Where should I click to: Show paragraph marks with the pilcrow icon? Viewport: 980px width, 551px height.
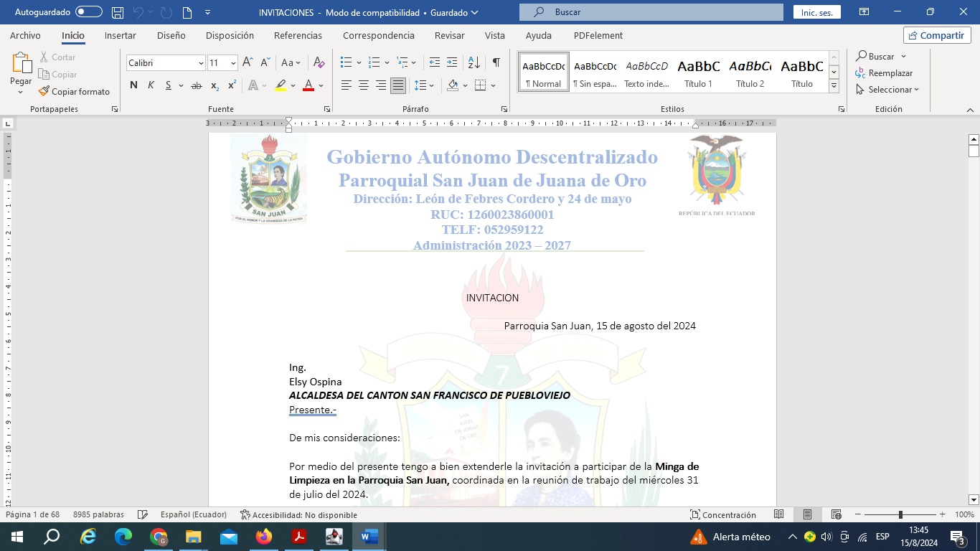pyautogui.click(x=496, y=62)
